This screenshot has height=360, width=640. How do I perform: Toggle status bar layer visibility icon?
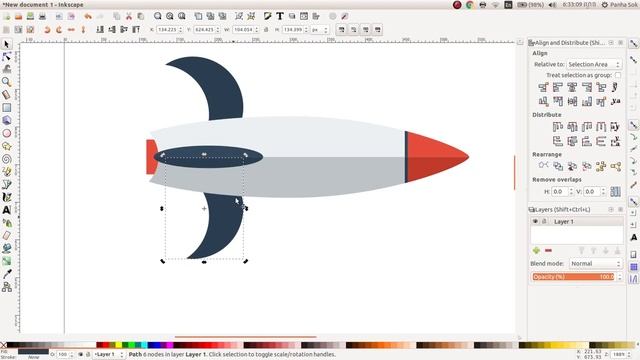80,354
